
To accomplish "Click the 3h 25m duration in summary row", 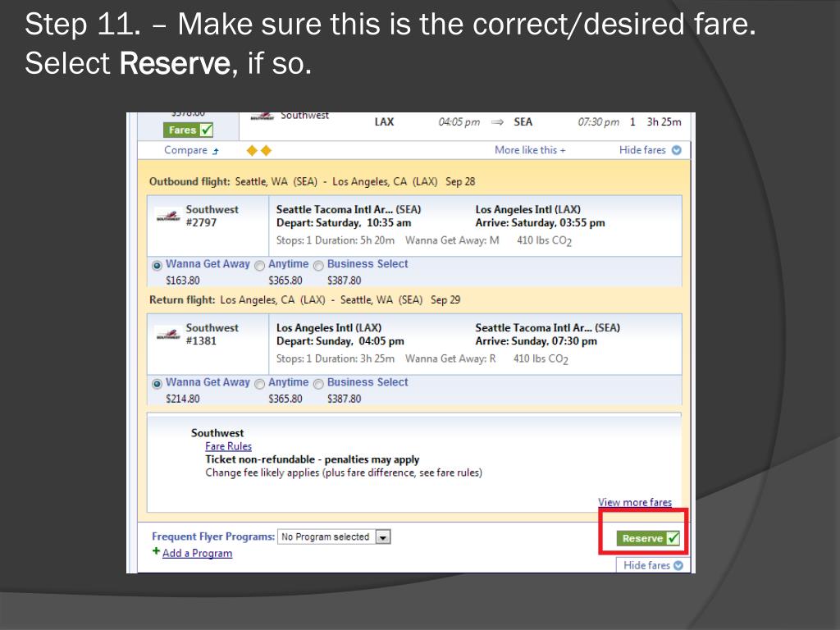I will click(x=664, y=121).
